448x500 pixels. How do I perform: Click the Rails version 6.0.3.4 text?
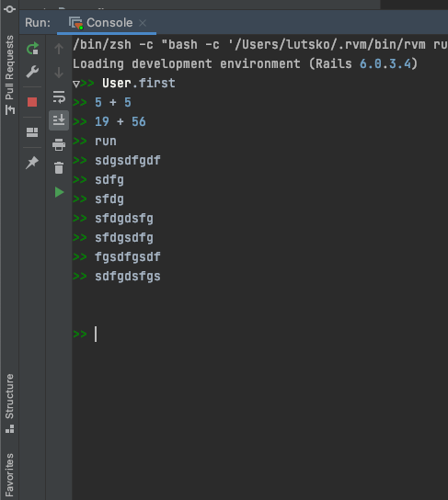click(385, 63)
